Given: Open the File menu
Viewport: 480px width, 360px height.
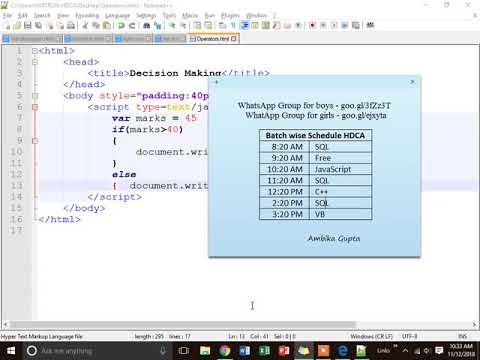Looking at the screenshot, I should pos(8,15).
